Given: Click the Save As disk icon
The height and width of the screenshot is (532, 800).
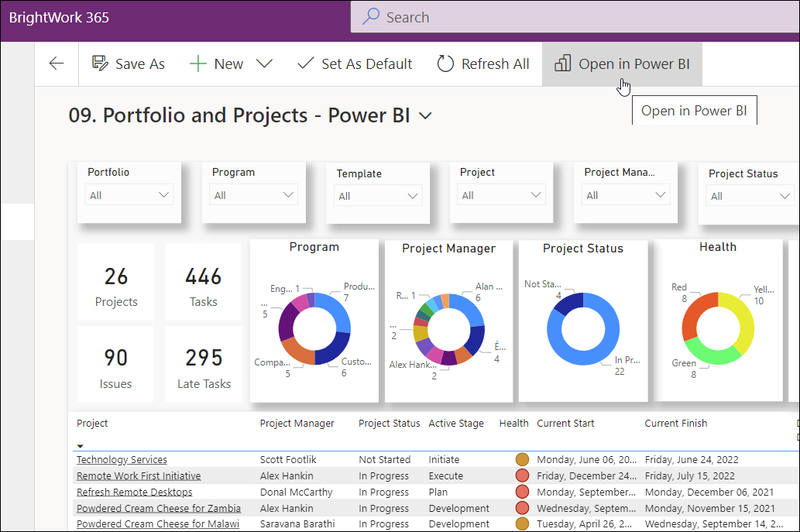Looking at the screenshot, I should (100, 63).
